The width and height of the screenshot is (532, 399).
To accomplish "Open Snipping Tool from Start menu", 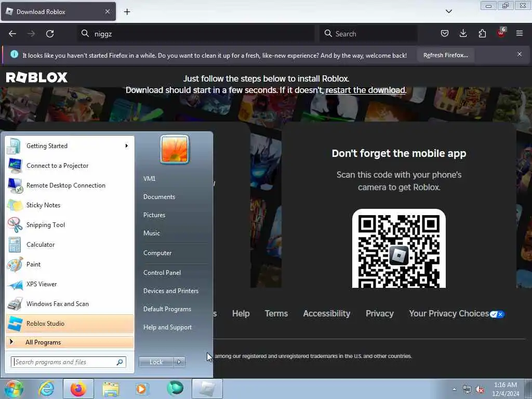I will (x=70, y=224).
